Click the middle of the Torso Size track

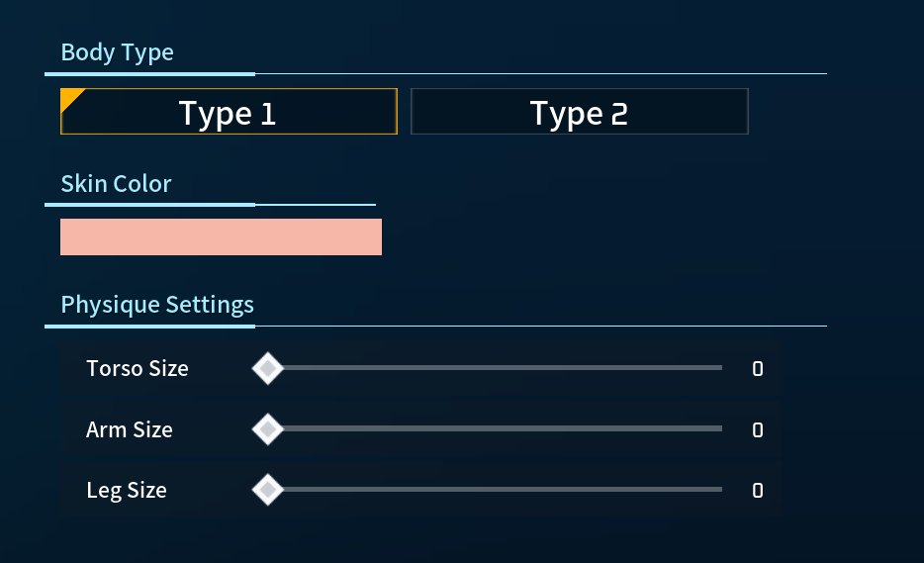pyautogui.click(x=495, y=368)
